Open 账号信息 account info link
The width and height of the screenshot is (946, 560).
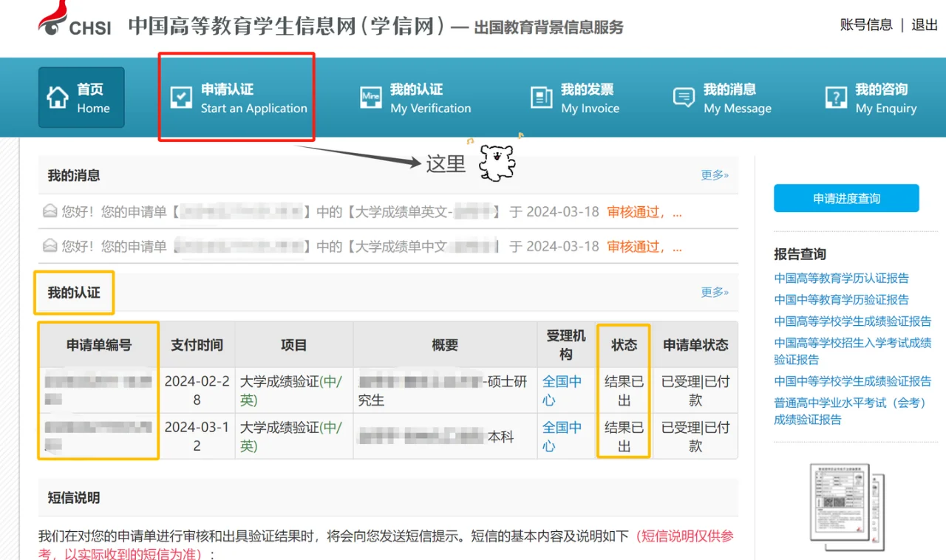coord(866,24)
